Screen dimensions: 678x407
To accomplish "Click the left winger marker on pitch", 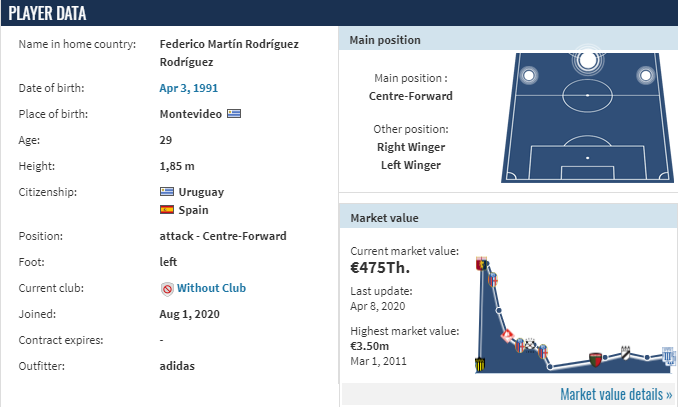I will [x=528, y=75].
